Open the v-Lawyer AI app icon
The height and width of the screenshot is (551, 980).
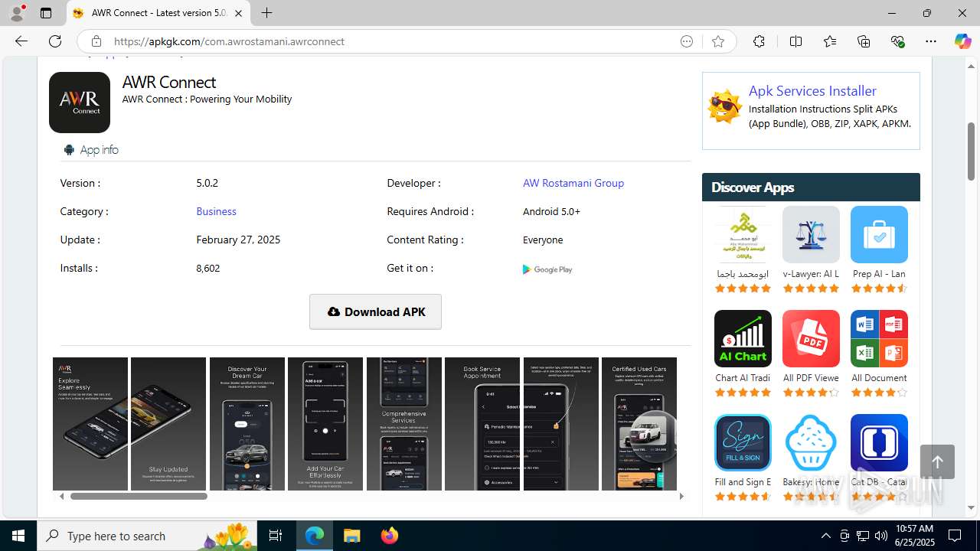click(811, 234)
